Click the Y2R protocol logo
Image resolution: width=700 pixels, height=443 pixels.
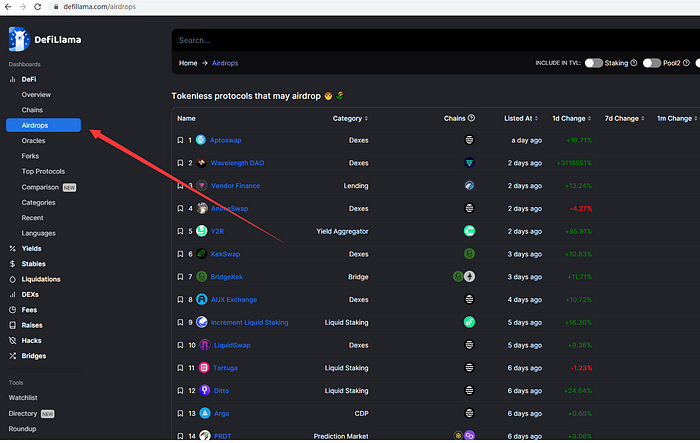pos(202,231)
